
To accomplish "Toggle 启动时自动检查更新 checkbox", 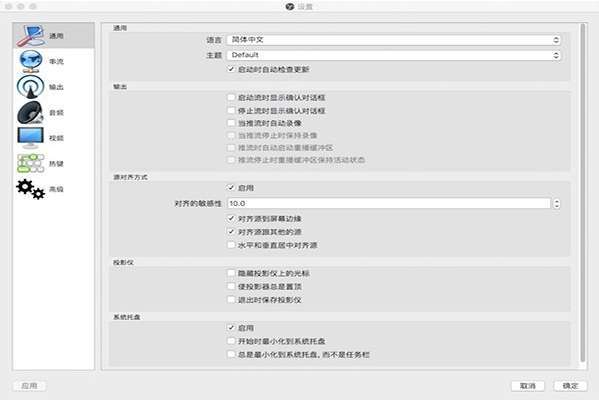I will point(231,69).
